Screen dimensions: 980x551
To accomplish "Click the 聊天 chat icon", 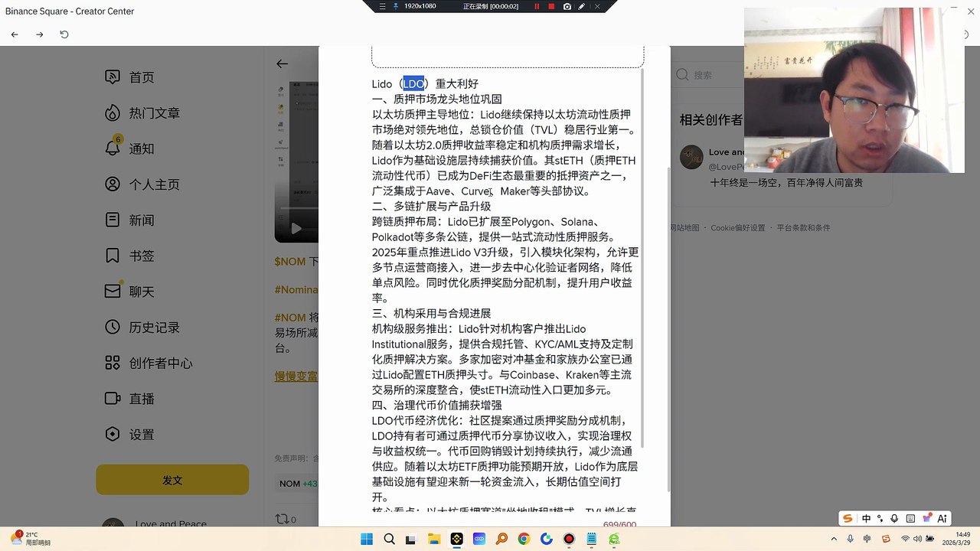I will pyautogui.click(x=113, y=292).
